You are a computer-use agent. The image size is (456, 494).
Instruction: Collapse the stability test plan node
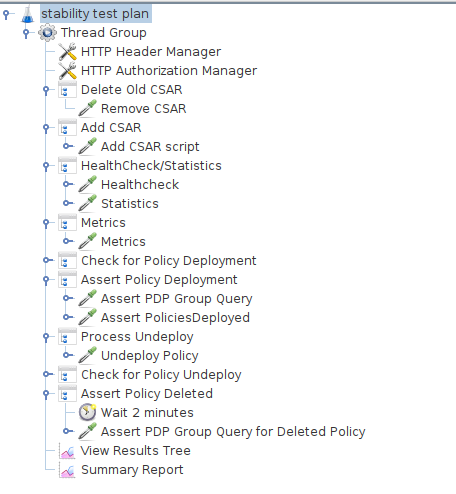tap(6, 14)
